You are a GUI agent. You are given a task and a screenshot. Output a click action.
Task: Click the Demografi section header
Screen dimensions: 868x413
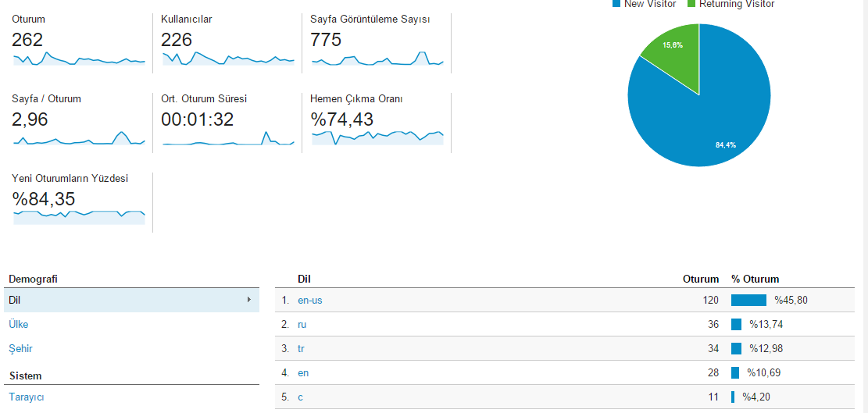click(33, 279)
